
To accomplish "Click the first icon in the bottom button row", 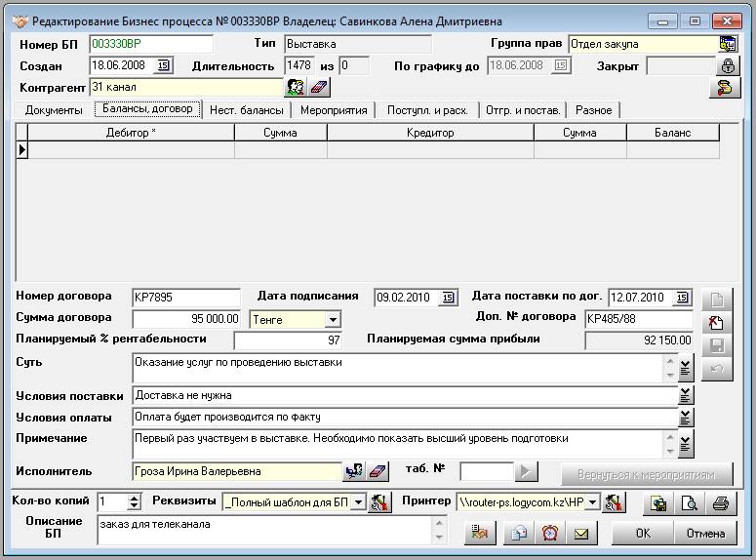I will pyautogui.click(x=480, y=533).
